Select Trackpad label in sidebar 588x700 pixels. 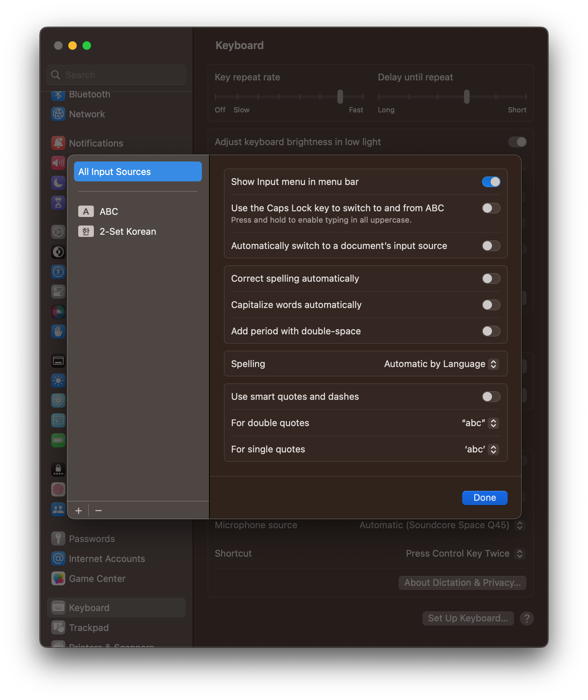tap(89, 628)
